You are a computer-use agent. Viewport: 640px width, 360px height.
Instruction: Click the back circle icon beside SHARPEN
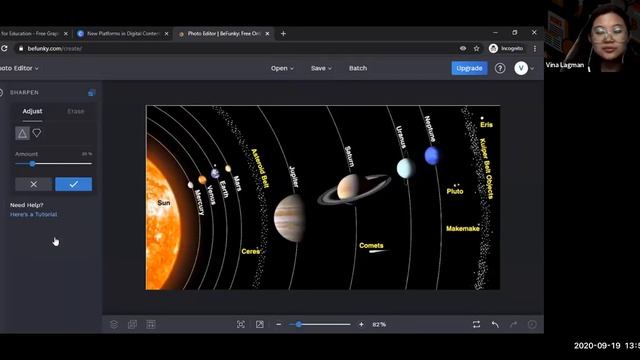click(1, 93)
